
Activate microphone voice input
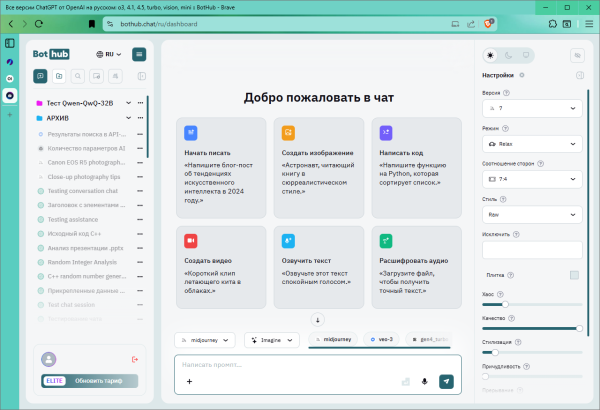click(x=425, y=381)
